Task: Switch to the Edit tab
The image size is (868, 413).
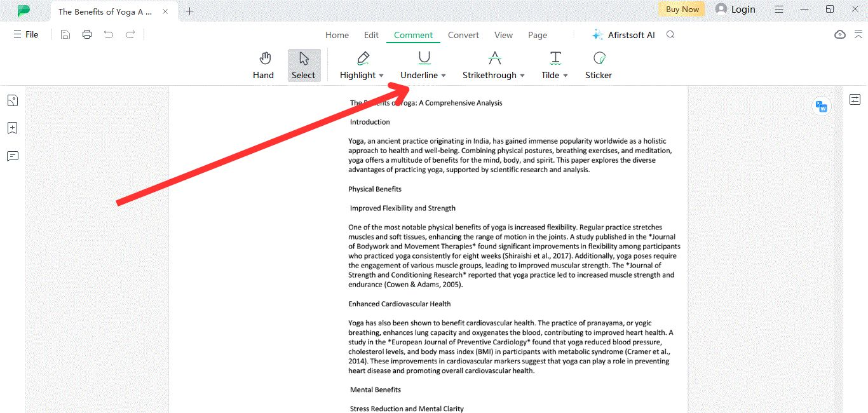Action: tap(371, 35)
